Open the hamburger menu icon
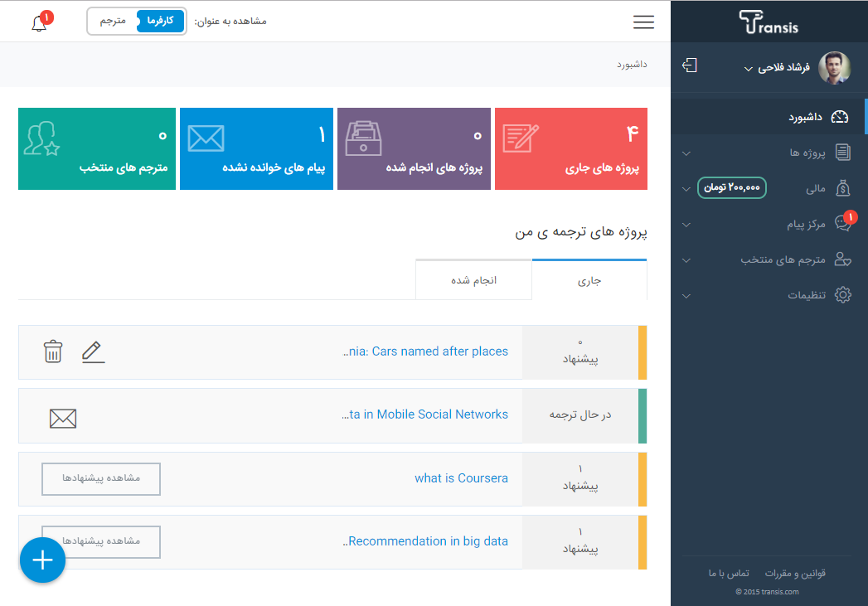868x606 pixels. point(643,22)
